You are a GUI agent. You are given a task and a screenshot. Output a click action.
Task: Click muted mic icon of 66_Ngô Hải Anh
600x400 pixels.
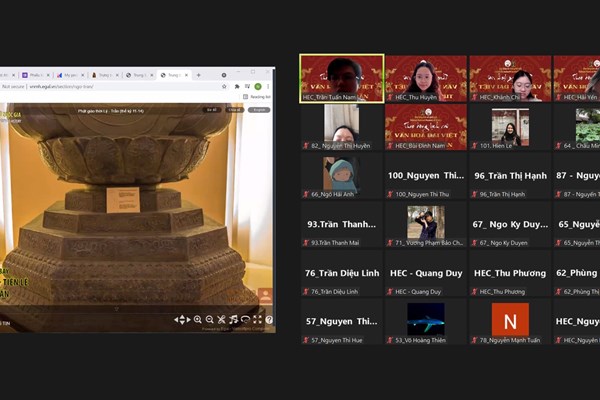pyautogui.click(x=306, y=194)
